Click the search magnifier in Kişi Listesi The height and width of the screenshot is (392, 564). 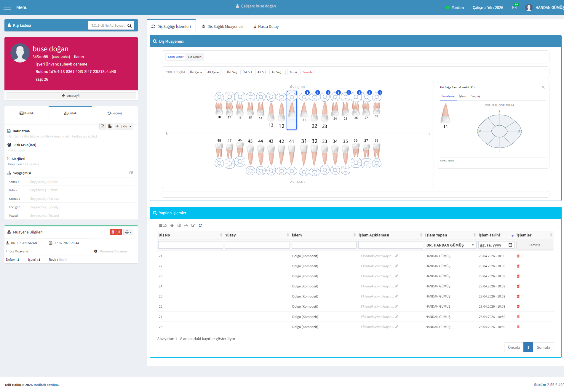point(130,25)
